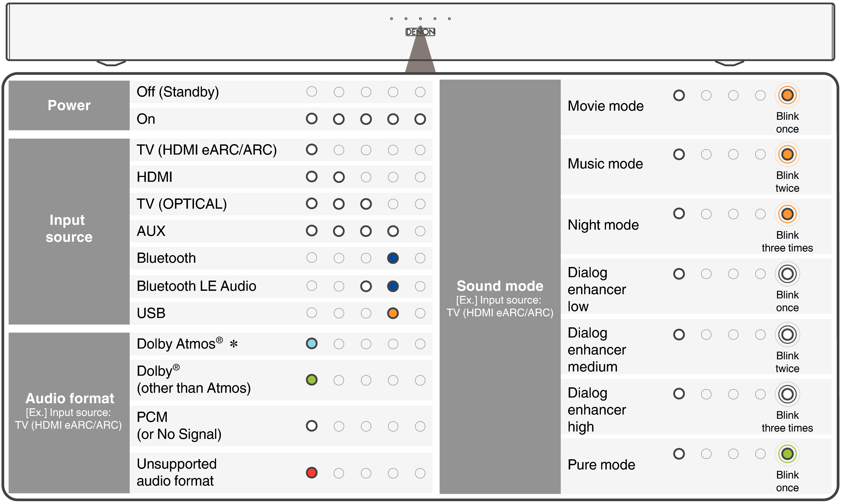Click the first lit LED in the On row
The height and width of the screenshot is (504, 841).
point(311,119)
